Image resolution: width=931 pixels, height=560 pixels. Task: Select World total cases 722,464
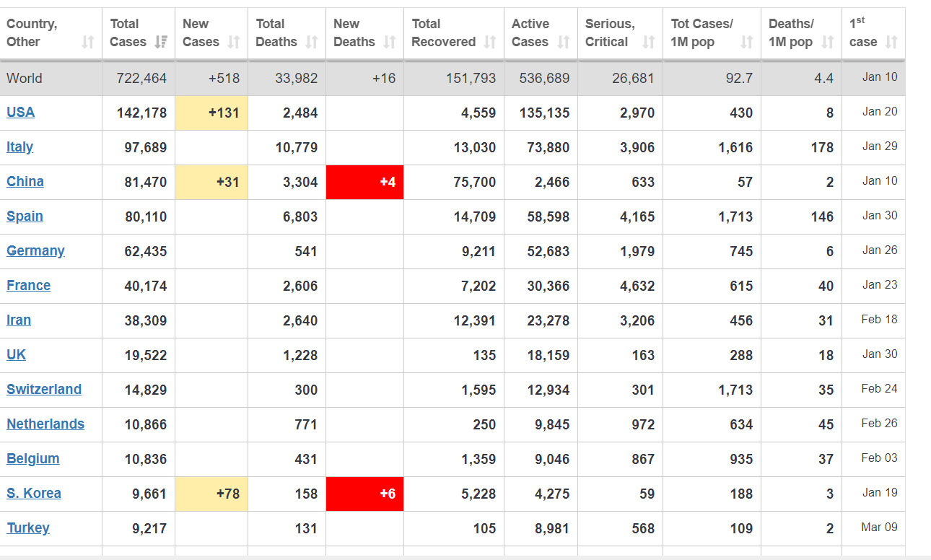141,78
